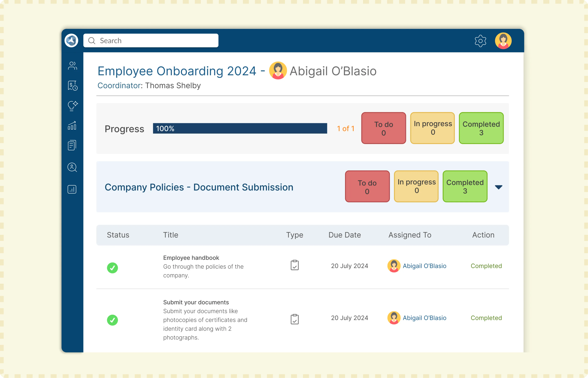
Task: Open the Reports icon at sidebar bottom
Action: coord(72,189)
